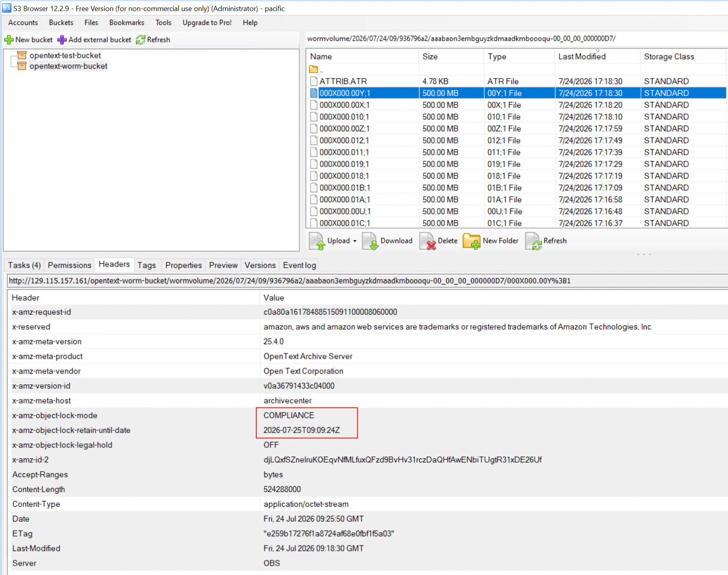
Task: Click the Server value OBS
Action: pyautogui.click(x=272, y=563)
